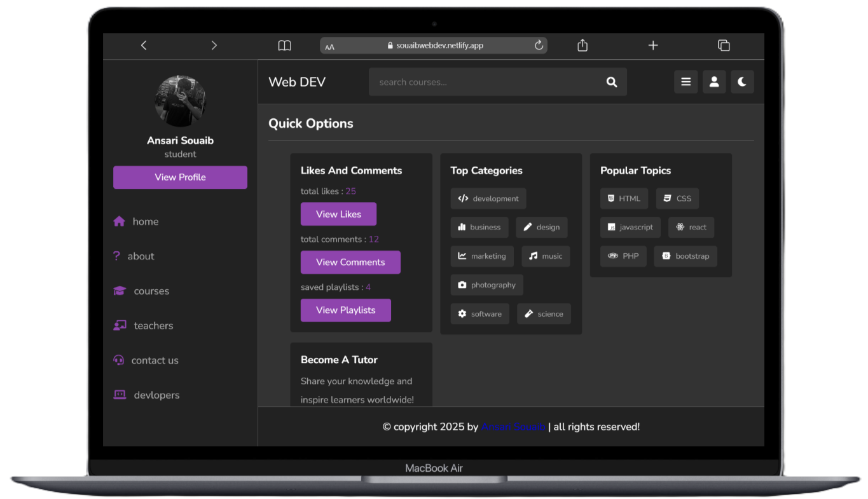The image size is (868, 499).
Task: Click the View Likes button
Action: tap(338, 214)
